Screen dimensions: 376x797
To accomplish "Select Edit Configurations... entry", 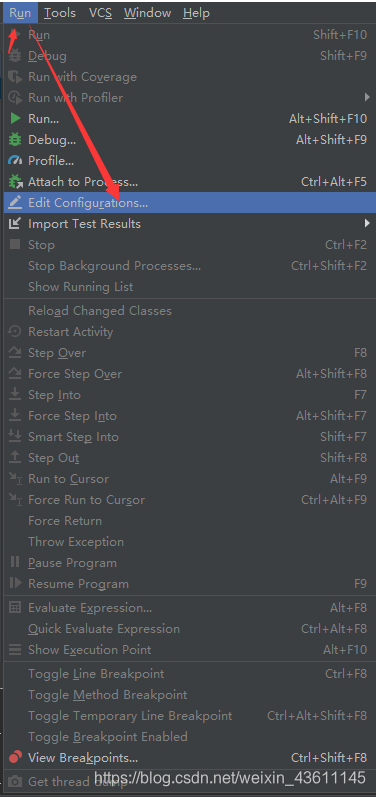I will [x=190, y=202].
